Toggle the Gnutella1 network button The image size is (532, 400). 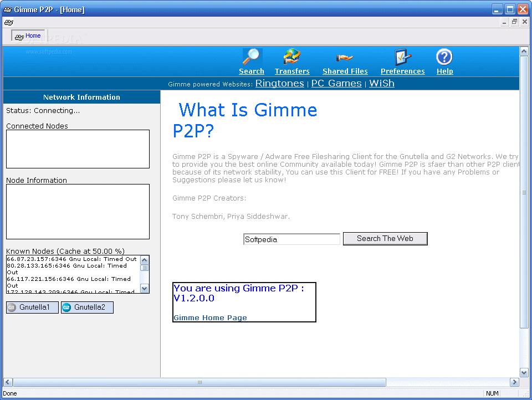click(32, 307)
